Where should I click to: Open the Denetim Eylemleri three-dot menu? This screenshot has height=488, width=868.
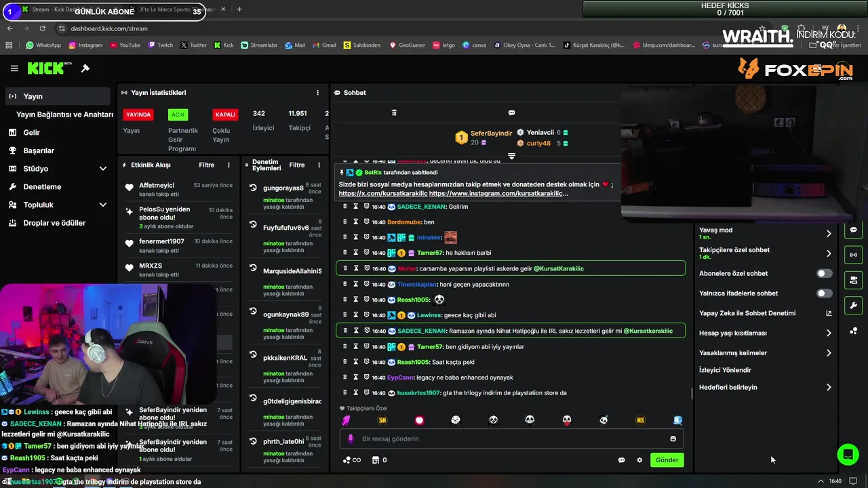click(x=318, y=165)
